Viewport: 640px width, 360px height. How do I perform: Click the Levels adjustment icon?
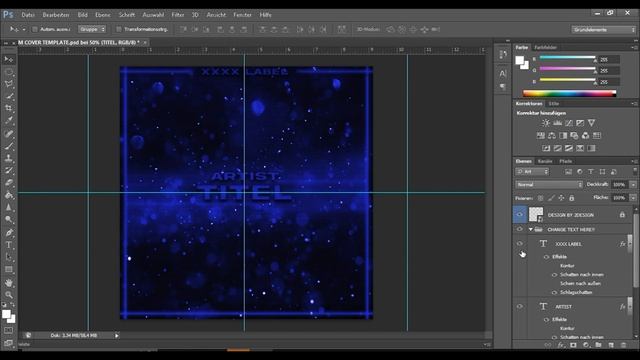click(557, 123)
